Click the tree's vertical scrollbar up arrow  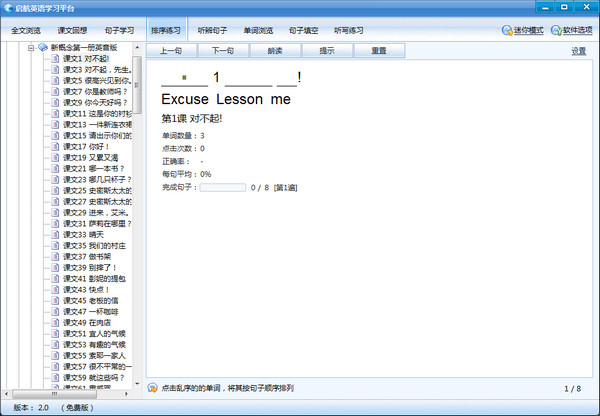pos(137,47)
